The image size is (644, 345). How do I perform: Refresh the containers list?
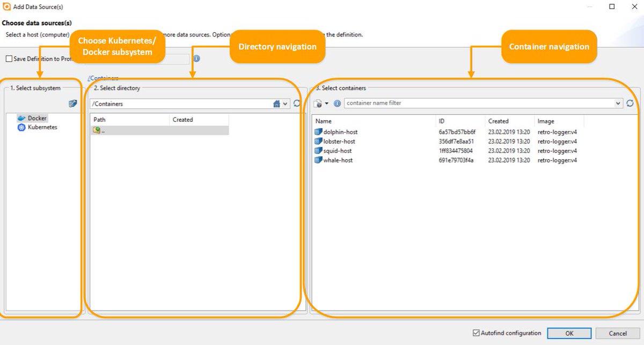click(629, 103)
